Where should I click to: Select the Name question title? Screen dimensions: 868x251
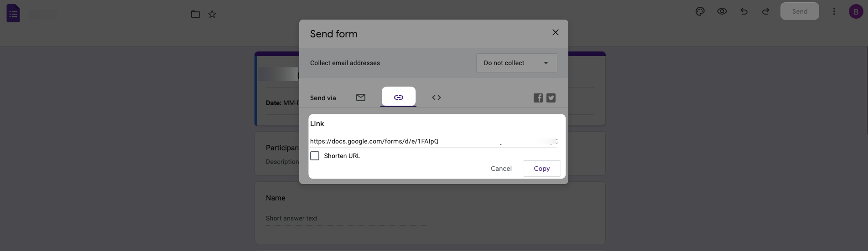(x=275, y=198)
